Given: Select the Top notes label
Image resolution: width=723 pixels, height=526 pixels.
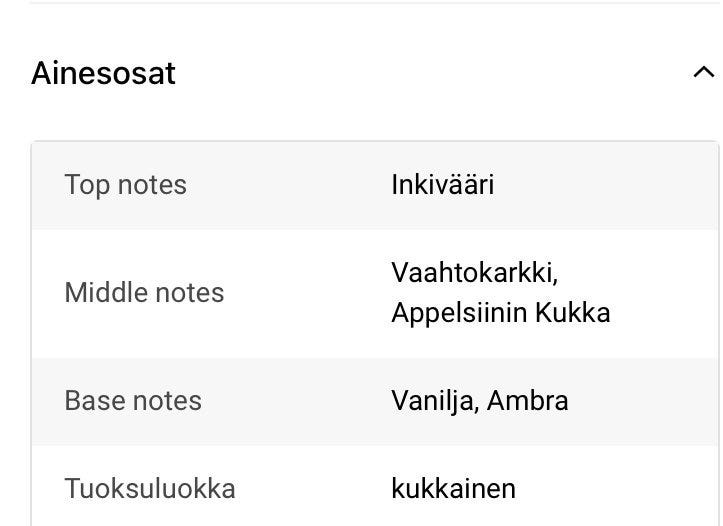Looking at the screenshot, I should pyautogui.click(x=125, y=185).
